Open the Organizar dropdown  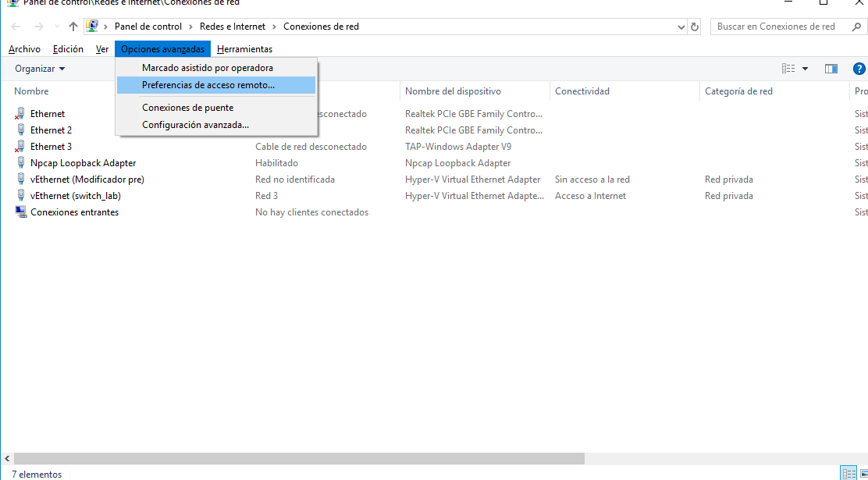[x=40, y=69]
